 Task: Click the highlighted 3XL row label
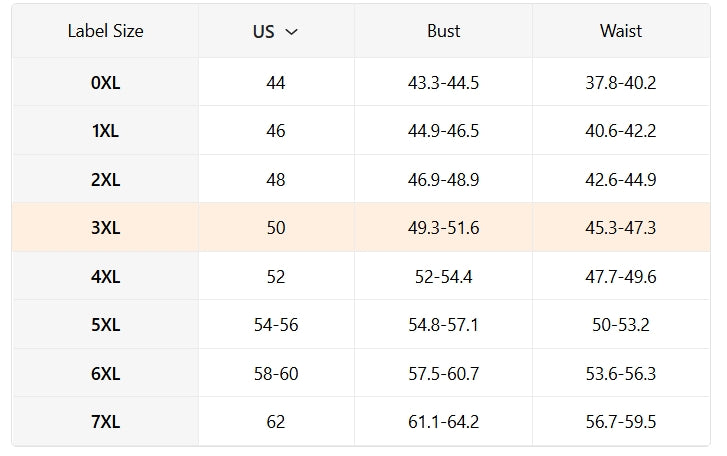[105, 228]
